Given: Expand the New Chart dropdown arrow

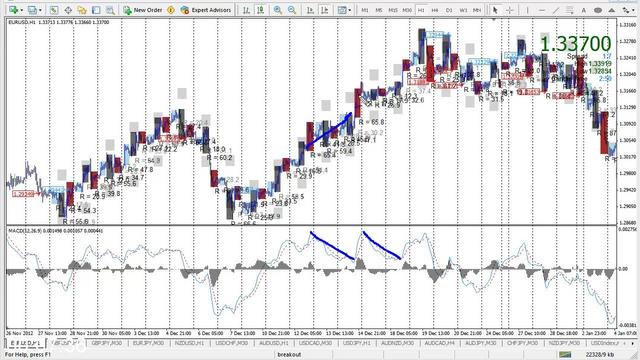Looking at the screenshot, I should pos(21,10).
